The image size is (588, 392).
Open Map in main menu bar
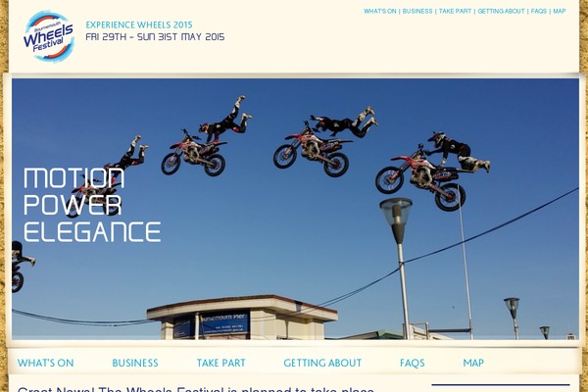473,363
